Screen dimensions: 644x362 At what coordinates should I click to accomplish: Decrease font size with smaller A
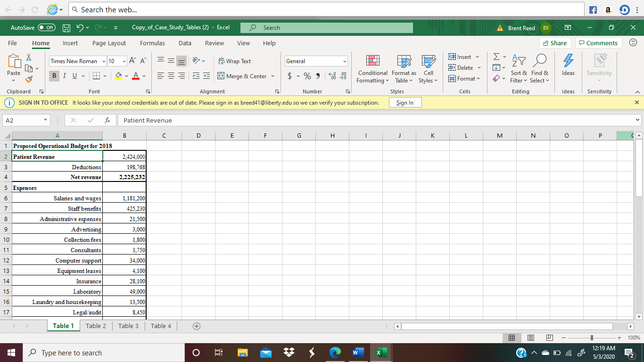[143, 61]
